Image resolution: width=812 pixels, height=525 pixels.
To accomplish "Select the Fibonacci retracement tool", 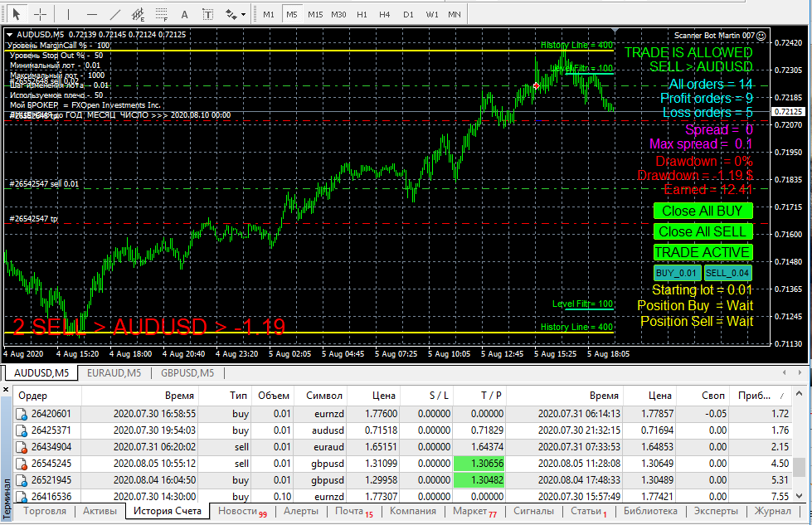I will [x=161, y=14].
